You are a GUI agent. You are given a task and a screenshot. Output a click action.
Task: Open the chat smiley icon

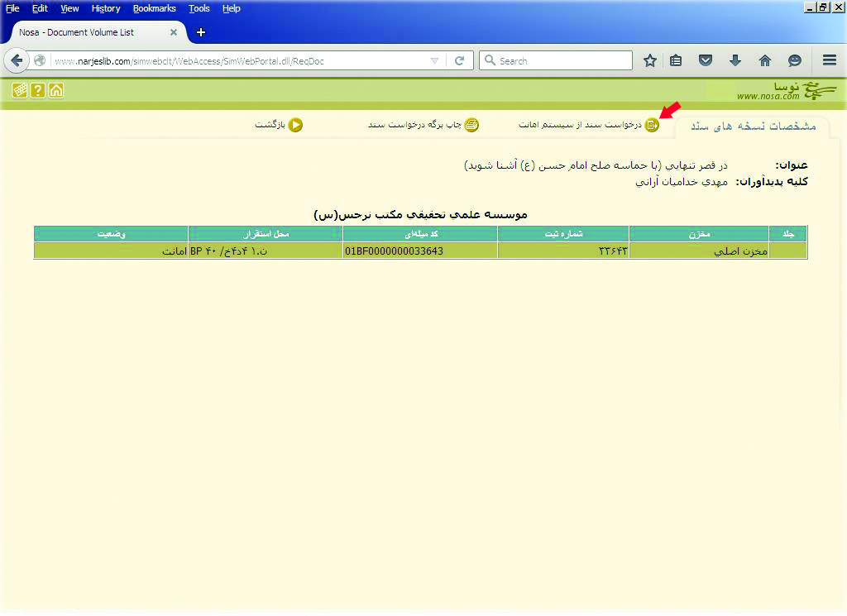click(795, 60)
